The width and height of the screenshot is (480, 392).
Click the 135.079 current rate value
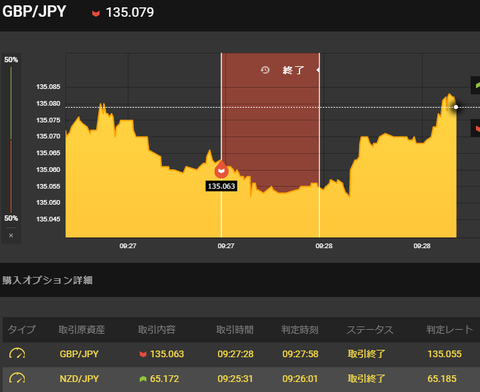(x=130, y=13)
